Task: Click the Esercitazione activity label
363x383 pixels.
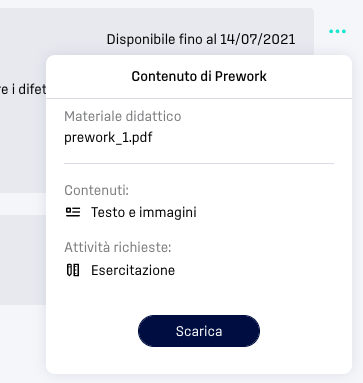Action: (133, 270)
